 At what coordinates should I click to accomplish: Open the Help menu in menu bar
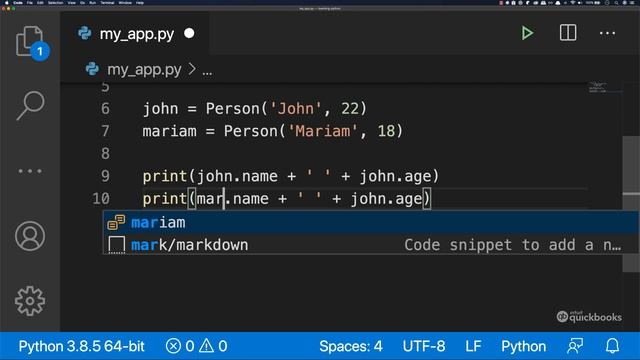click(x=140, y=2)
